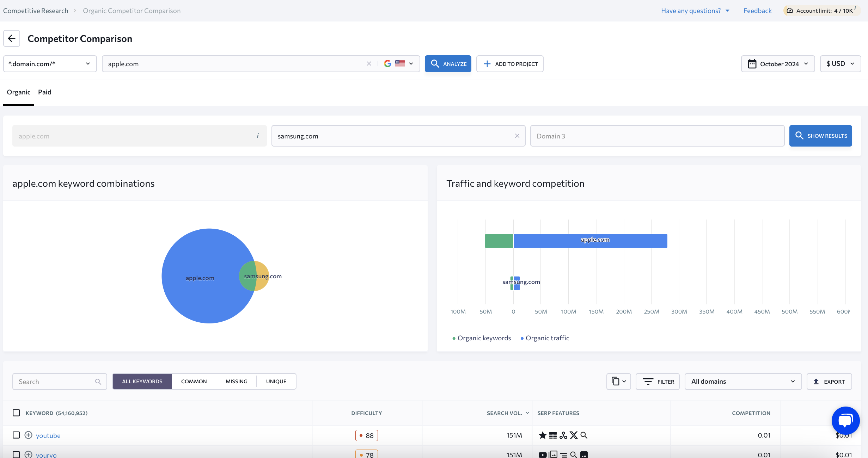Click the disabled apple.com domain field
The width and height of the screenshot is (868, 458).
140,136
